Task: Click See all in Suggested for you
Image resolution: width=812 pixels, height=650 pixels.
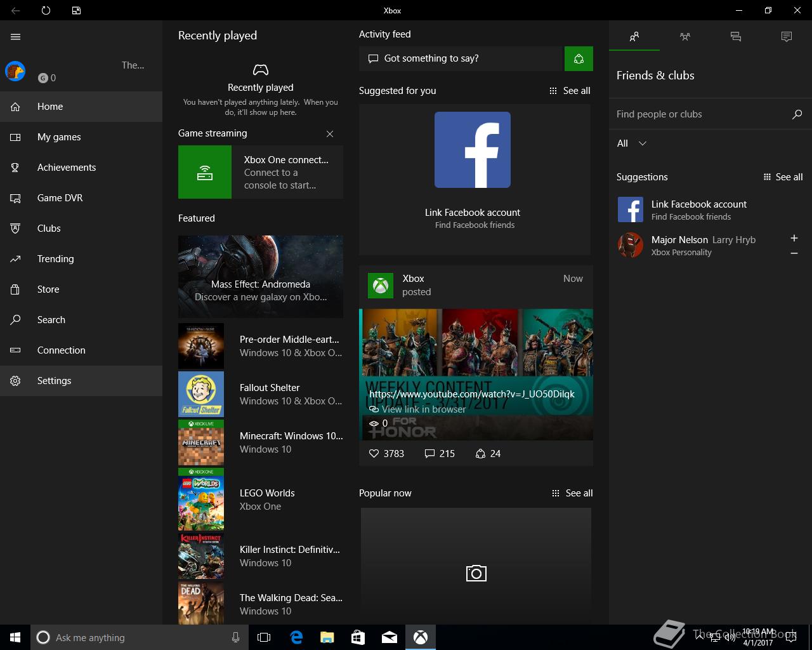Action: click(570, 91)
